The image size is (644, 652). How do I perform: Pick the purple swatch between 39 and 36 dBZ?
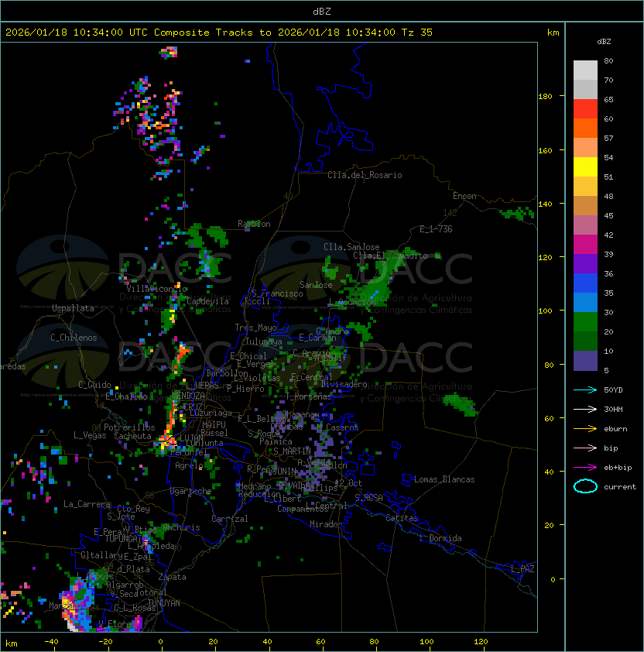coord(585,263)
